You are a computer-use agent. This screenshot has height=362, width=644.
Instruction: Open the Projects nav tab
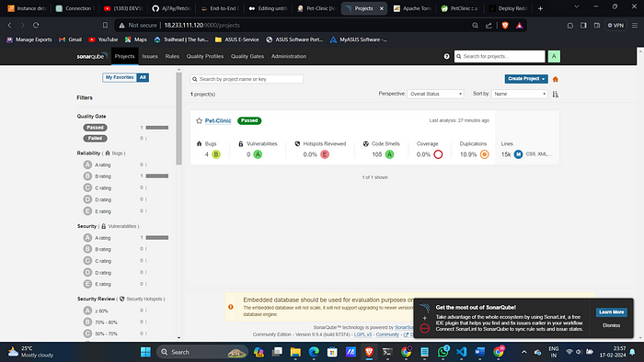[x=124, y=56]
